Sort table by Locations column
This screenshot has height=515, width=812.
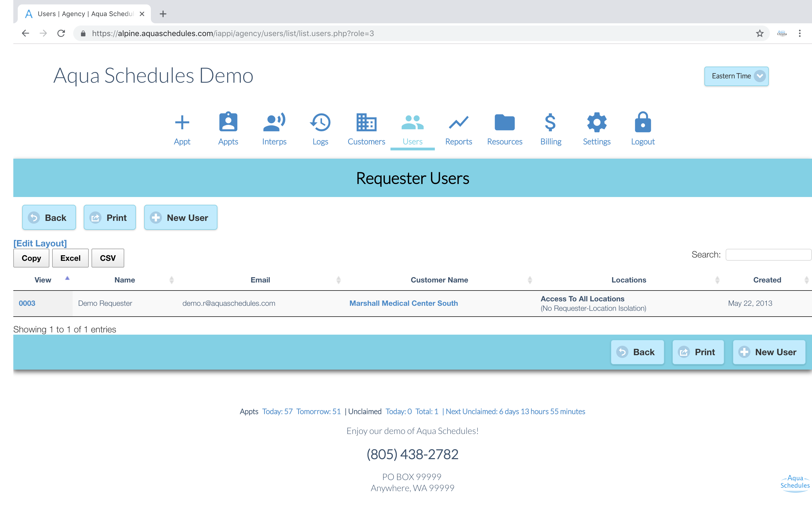(x=629, y=280)
